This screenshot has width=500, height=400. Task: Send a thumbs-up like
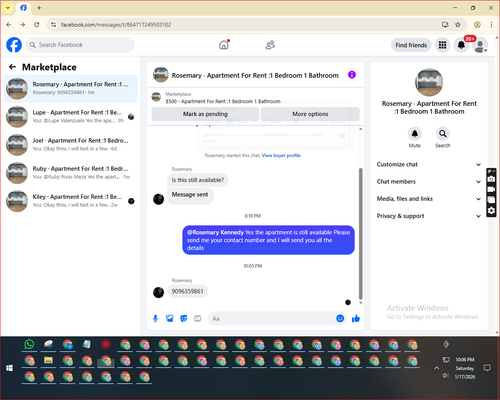[356, 318]
